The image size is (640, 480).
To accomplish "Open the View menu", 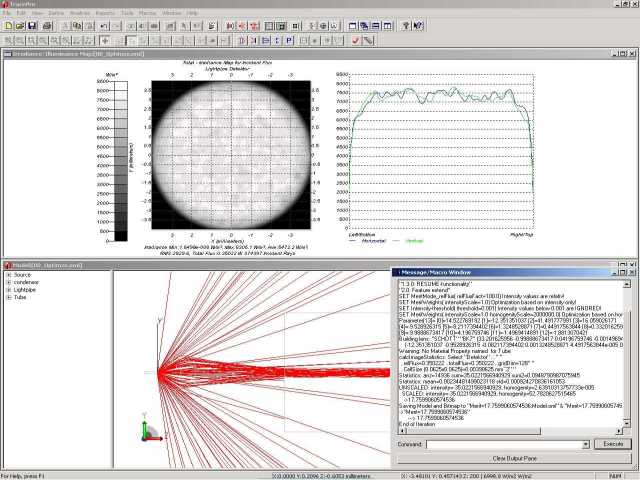I will coord(37,13).
